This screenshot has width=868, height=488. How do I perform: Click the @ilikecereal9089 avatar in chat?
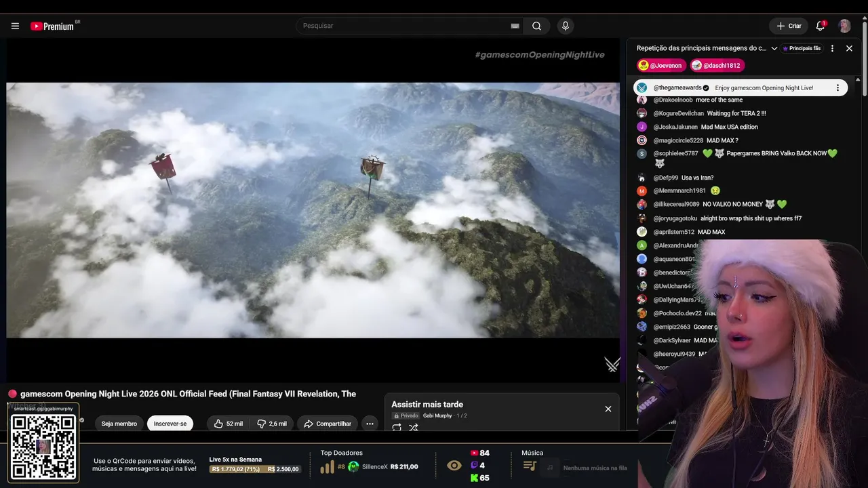642,204
